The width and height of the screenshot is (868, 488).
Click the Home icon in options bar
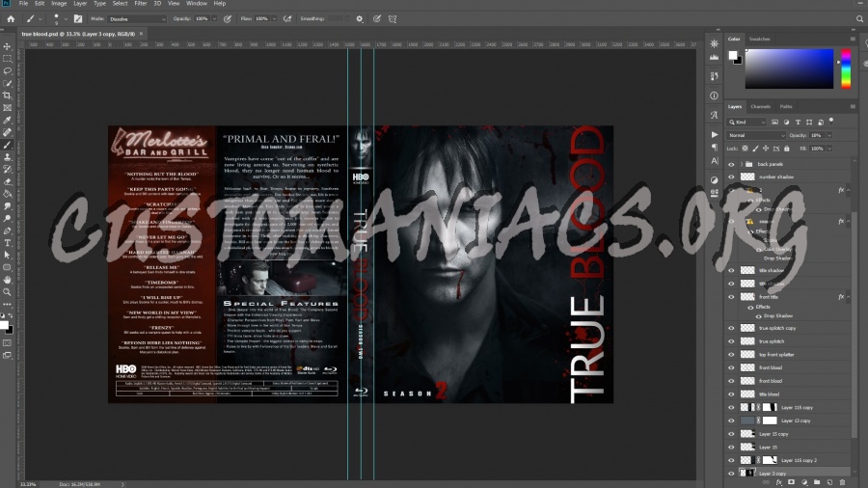click(11, 19)
